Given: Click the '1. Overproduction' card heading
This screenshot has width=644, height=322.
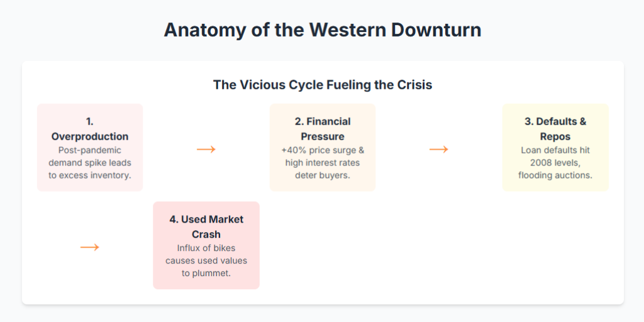Looking at the screenshot, I should point(90,129).
